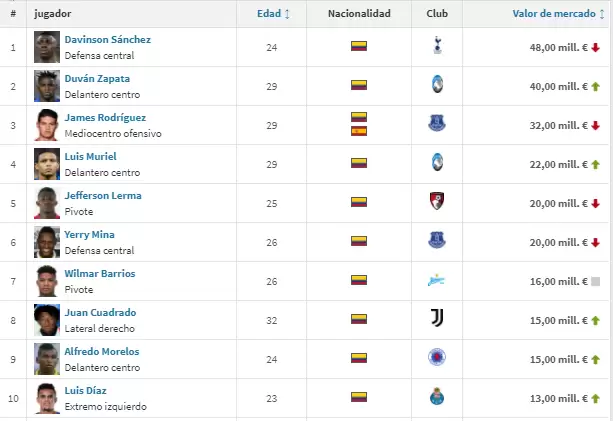This screenshot has width=613, height=421.
Task: Click Bournemouth crest in Jefferson Lerma row
Action: 436,202
